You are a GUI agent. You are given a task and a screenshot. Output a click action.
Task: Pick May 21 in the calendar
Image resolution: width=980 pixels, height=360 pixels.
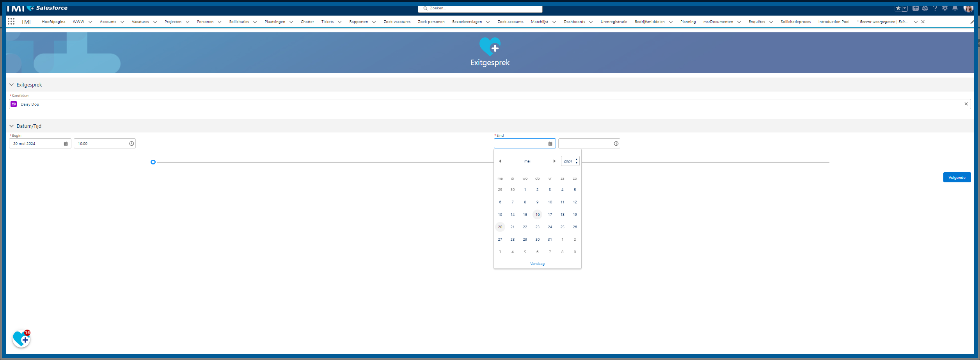tap(513, 227)
